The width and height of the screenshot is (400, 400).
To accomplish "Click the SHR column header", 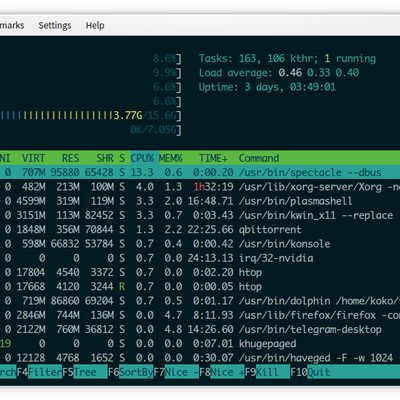I will tap(105, 158).
